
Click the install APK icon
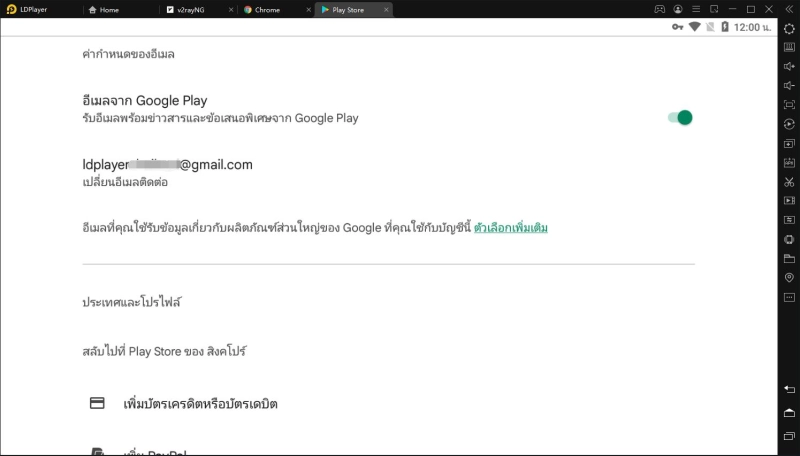click(x=789, y=163)
